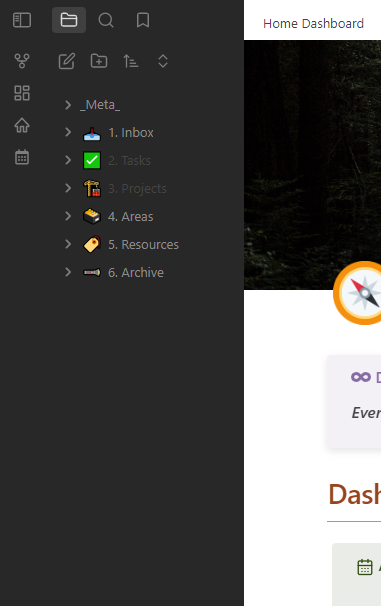Click the Home Dashboard note title
The width and height of the screenshot is (381, 606).
coord(313,24)
